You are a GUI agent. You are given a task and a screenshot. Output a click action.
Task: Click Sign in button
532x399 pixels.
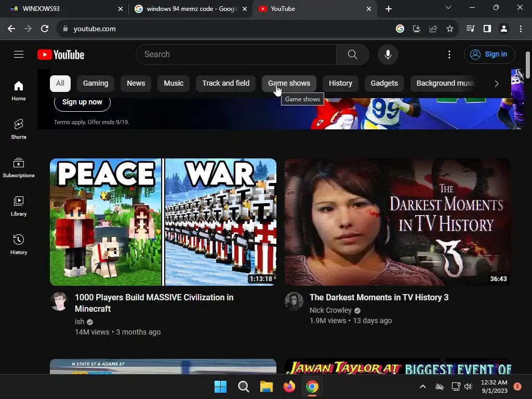489,54
